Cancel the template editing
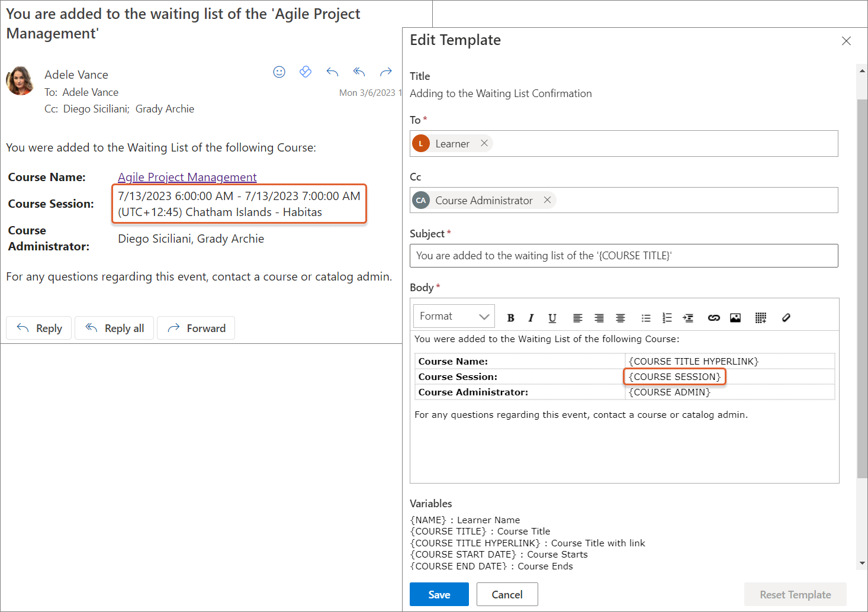Image resolution: width=868 pixels, height=612 pixels. (507, 594)
